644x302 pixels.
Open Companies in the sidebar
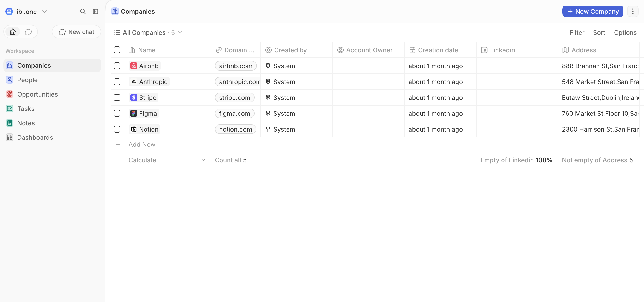point(52,65)
